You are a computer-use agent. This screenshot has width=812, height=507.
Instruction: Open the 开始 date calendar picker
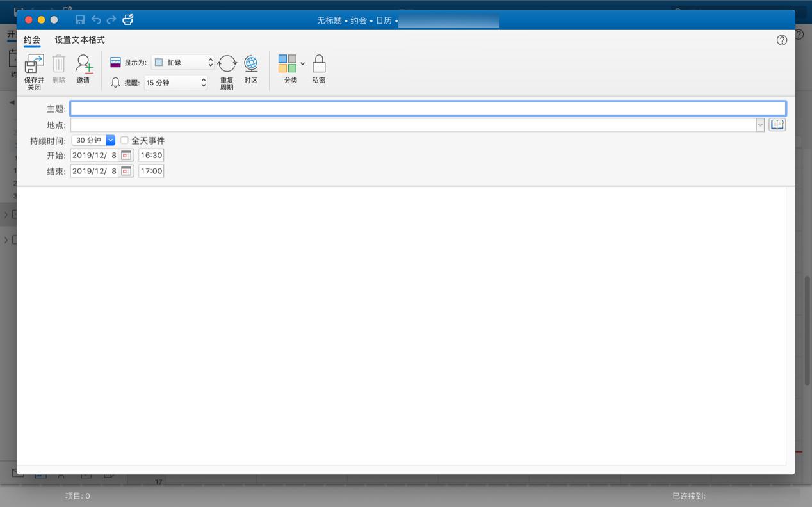(126, 154)
